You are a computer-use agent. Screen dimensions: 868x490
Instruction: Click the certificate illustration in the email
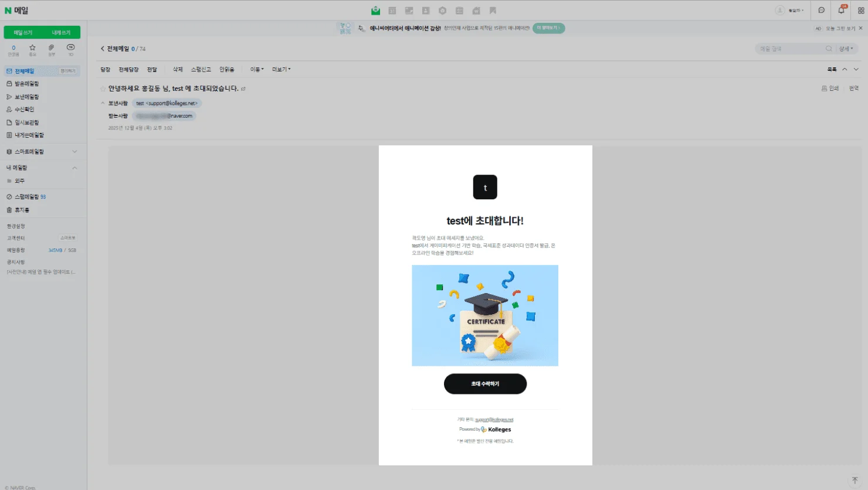pyautogui.click(x=485, y=315)
